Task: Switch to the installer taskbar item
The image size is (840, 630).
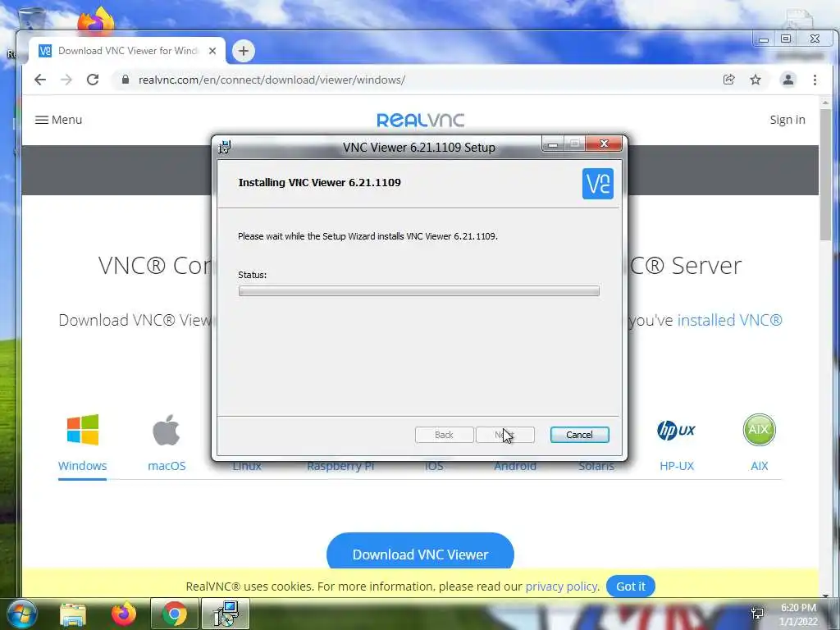Action: (x=226, y=614)
